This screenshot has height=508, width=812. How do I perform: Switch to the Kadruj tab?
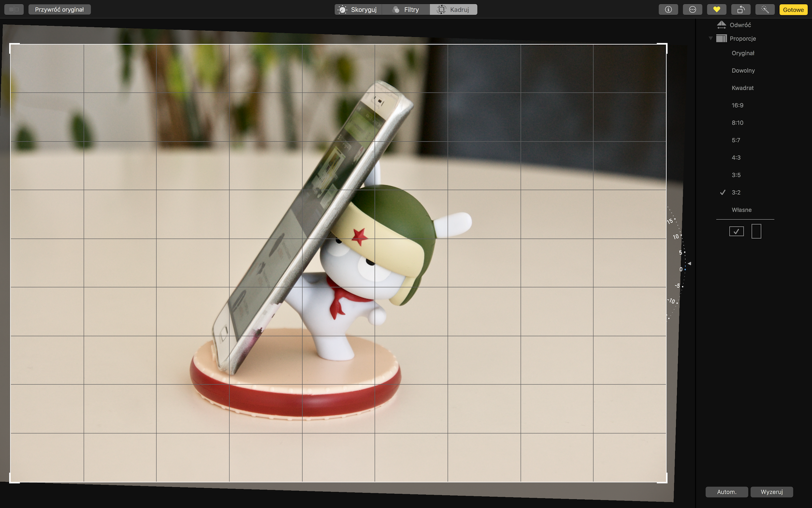(x=453, y=10)
